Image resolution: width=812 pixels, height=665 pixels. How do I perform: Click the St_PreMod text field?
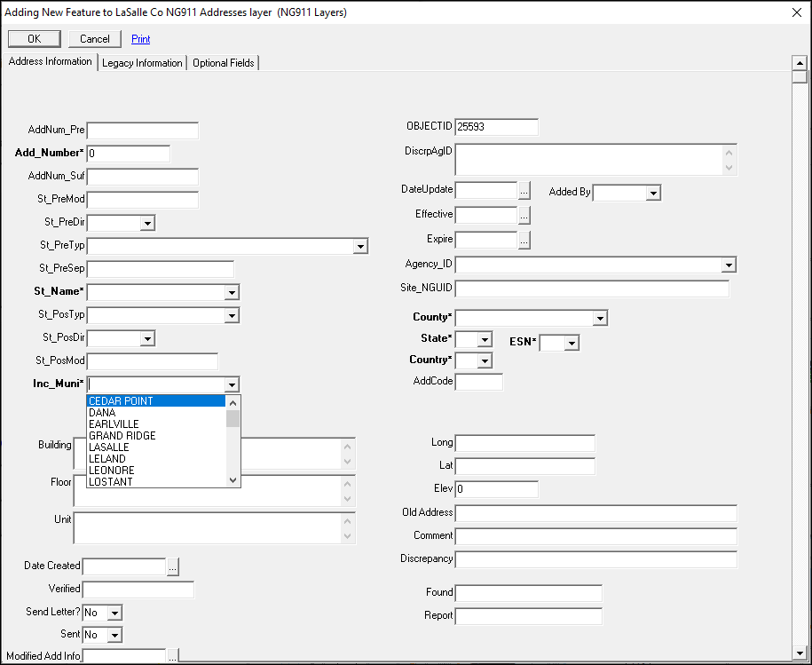click(142, 200)
